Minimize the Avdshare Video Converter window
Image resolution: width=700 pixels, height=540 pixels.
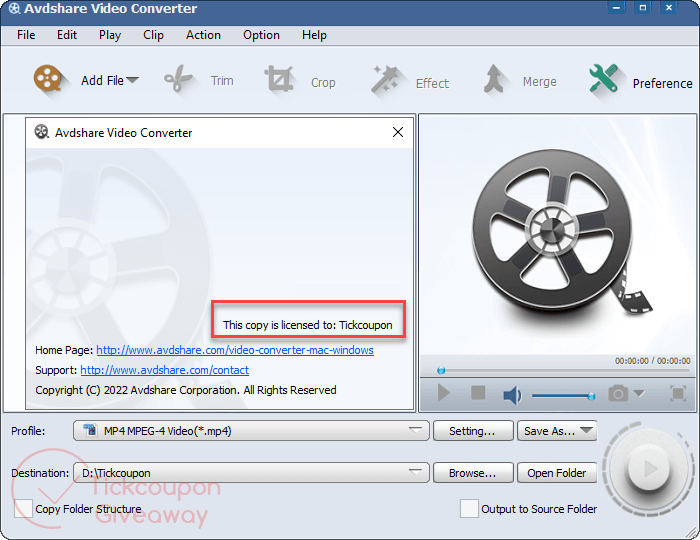pos(616,8)
